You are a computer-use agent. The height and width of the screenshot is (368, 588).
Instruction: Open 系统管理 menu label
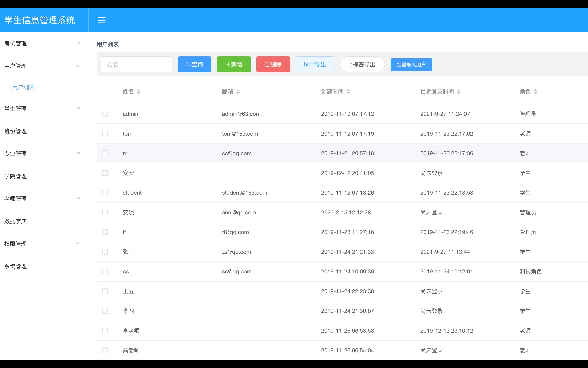15,266
